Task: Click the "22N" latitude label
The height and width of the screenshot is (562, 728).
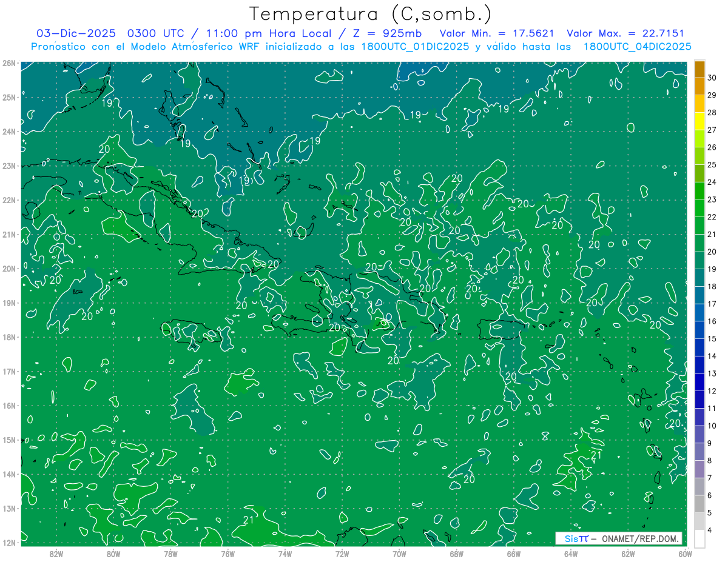Action: (9, 200)
